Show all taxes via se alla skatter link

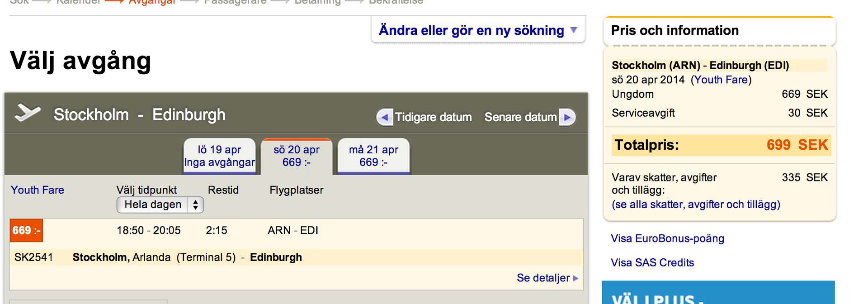pyautogui.click(x=696, y=204)
